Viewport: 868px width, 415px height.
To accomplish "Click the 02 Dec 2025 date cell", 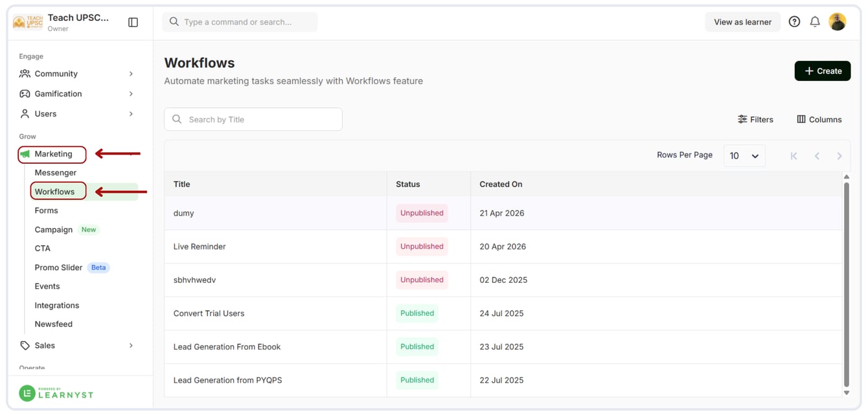I will (503, 280).
